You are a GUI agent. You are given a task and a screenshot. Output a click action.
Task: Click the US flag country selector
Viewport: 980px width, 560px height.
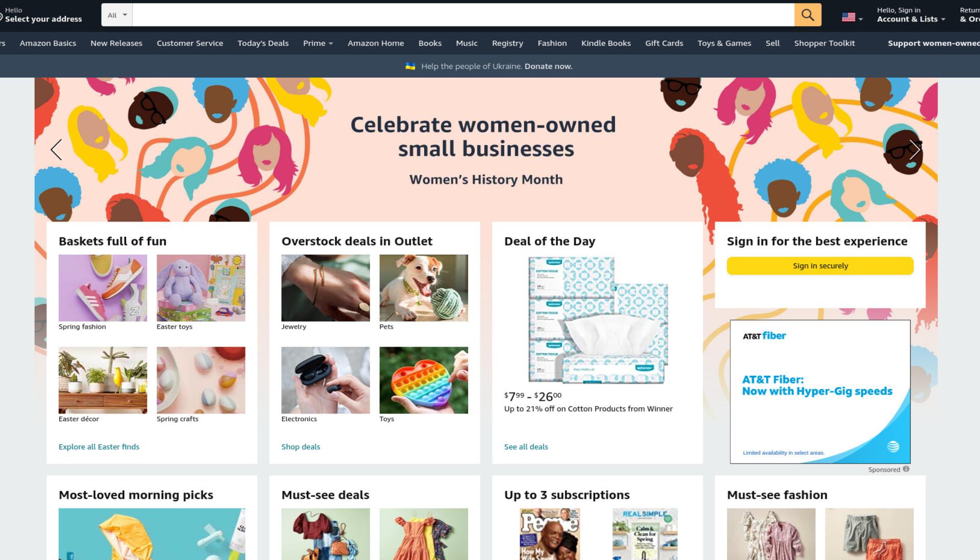pos(852,17)
